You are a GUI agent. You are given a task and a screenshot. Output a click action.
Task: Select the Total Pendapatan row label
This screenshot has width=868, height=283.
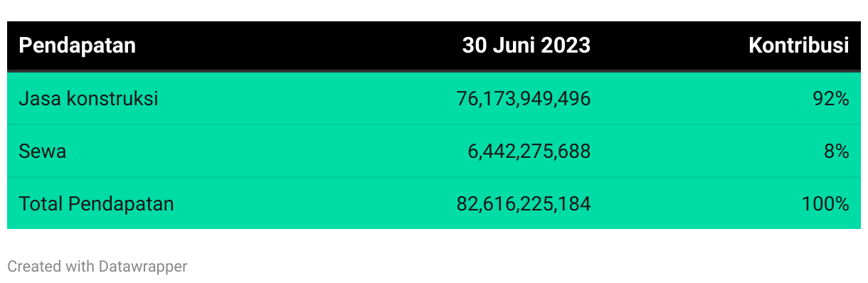(x=96, y=204)
